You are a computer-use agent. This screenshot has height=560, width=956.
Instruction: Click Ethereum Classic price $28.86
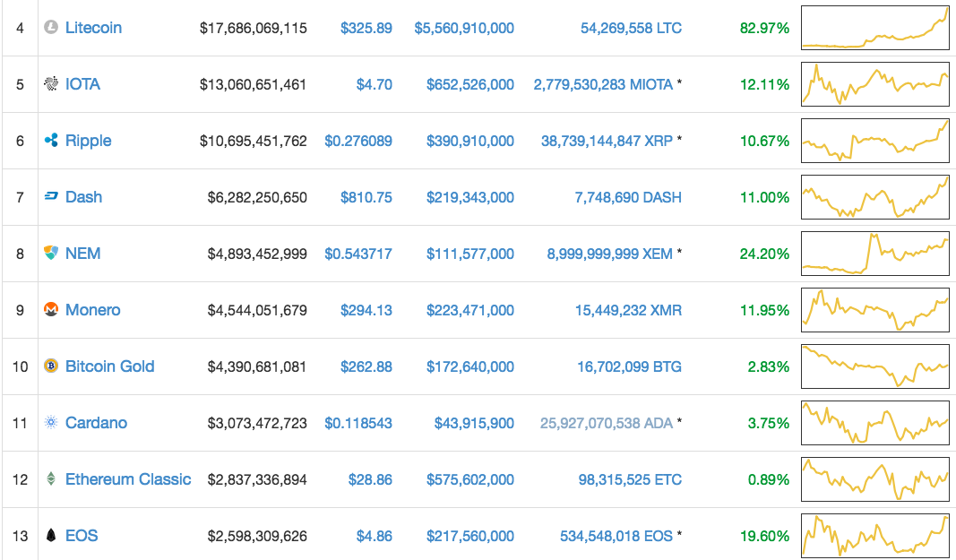(370, 479)
